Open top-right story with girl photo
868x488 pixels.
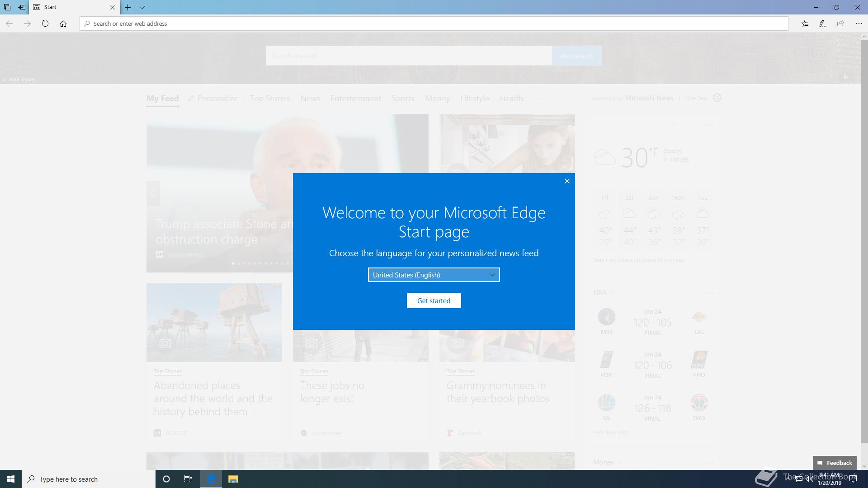coord(507,144)
